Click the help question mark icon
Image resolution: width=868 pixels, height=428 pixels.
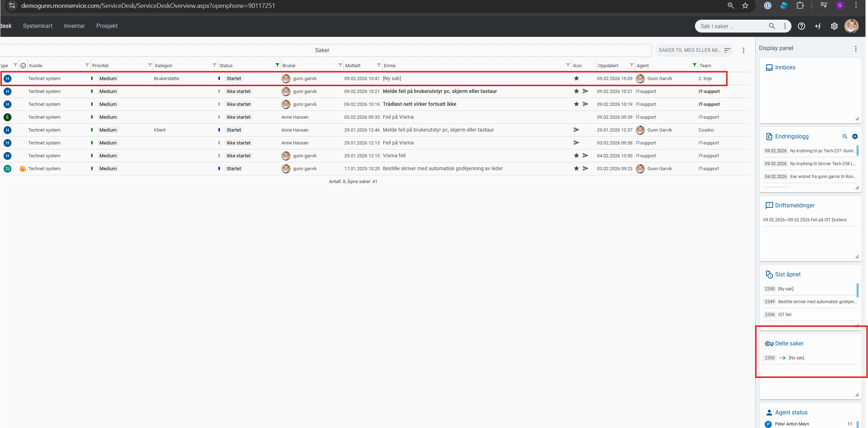pos(801,26)
